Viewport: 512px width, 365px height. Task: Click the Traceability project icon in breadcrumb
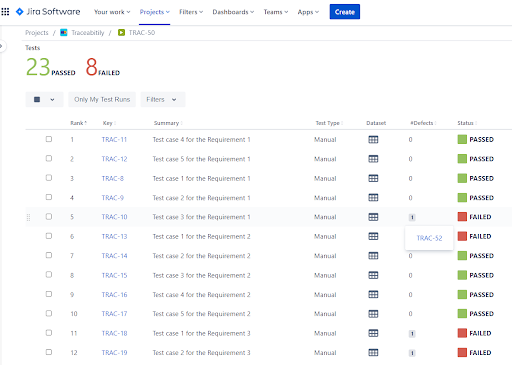[64, 33]
